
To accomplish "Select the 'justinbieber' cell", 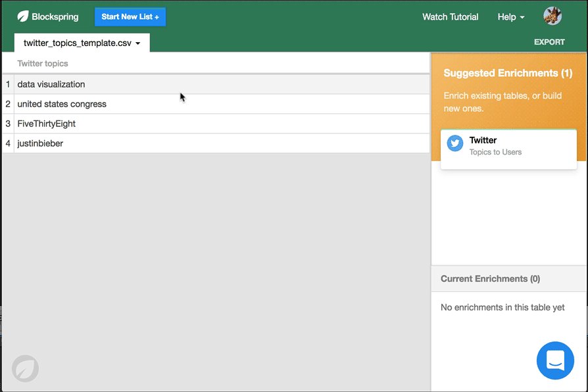I will 222,143.
